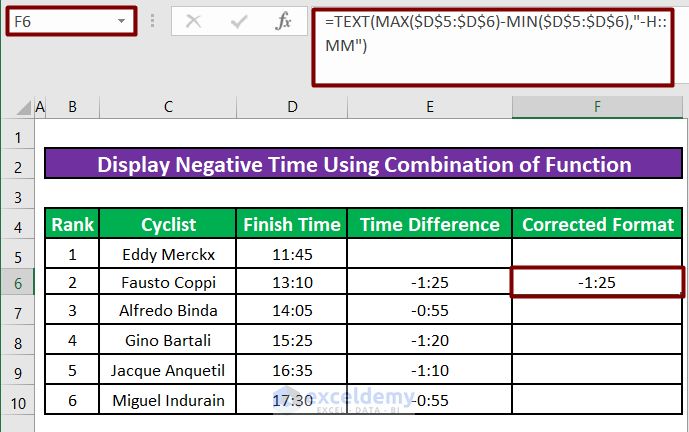Select column D header
This screenshot has height=432, width=689.
pos(291,107)
